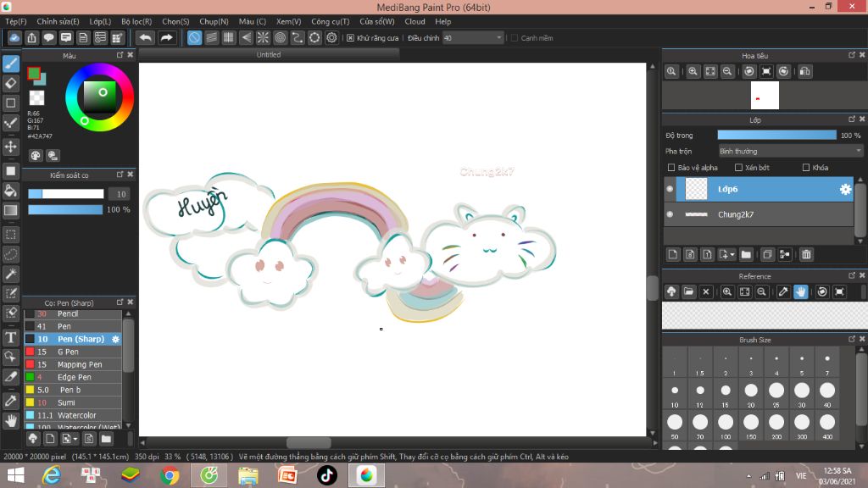
Task: Open the Chỉnh sửa(E) menu
Action: [58, 21]
